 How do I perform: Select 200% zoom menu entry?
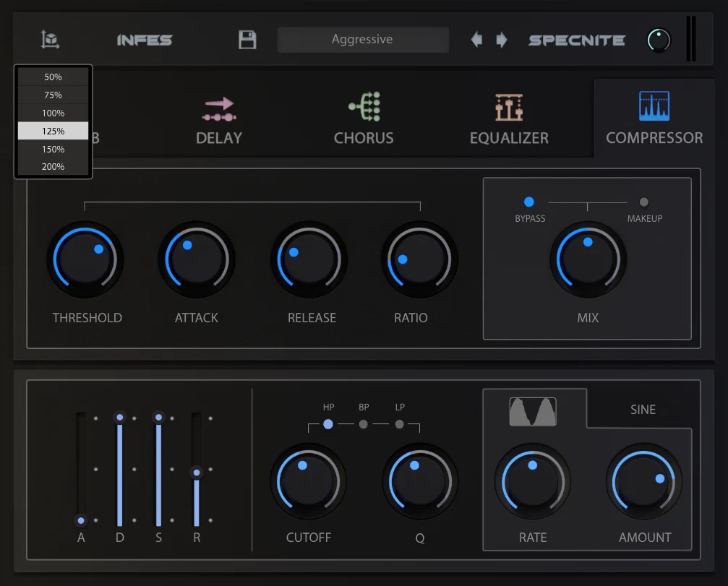(53, 167)
